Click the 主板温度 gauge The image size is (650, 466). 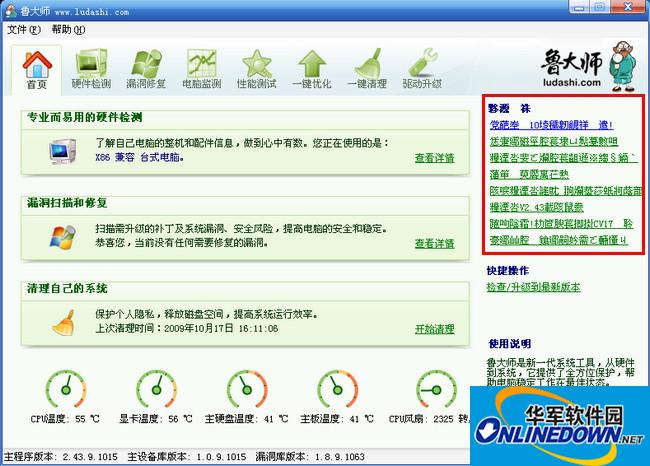coord(337,389)
